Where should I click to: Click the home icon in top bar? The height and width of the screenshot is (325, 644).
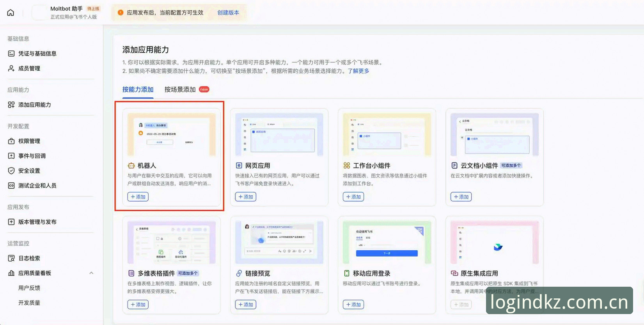(11, 12)
